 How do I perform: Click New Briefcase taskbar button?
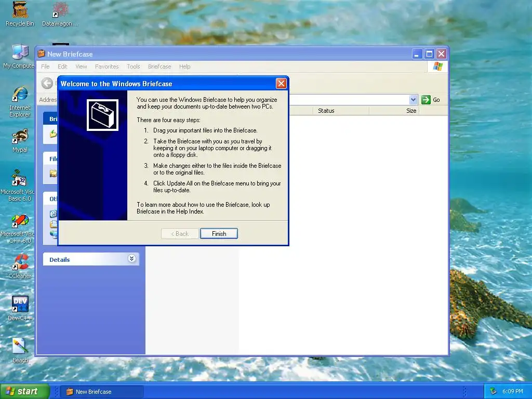click(102, 392)
